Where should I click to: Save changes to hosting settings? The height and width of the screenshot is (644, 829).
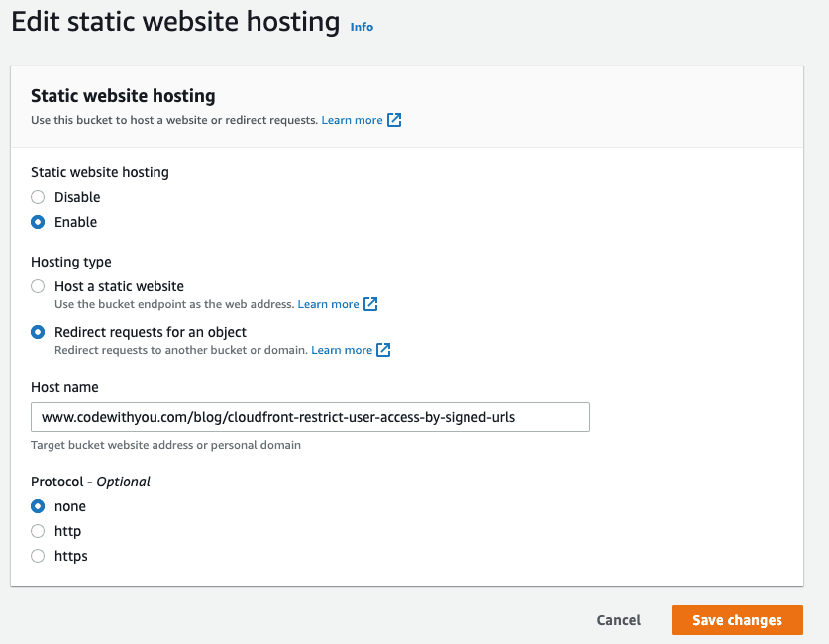point(737,620)
